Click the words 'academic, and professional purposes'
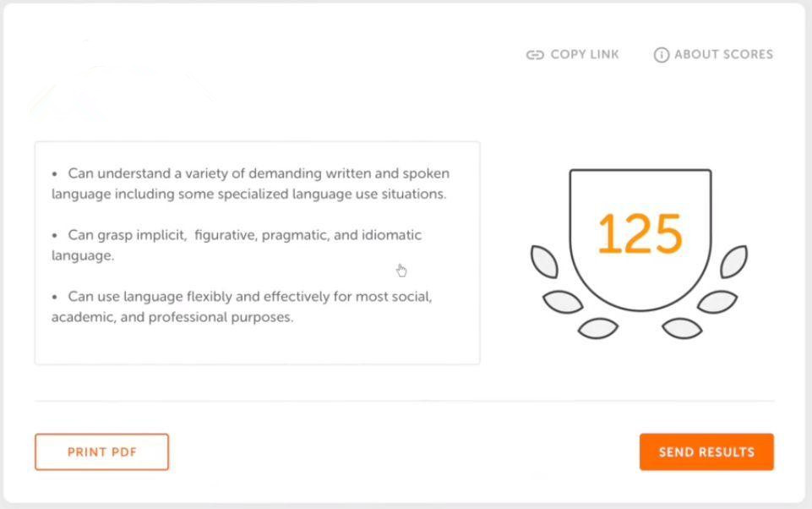Image resolution: width=812 pixels, height=509 pixels. (172, 317)
